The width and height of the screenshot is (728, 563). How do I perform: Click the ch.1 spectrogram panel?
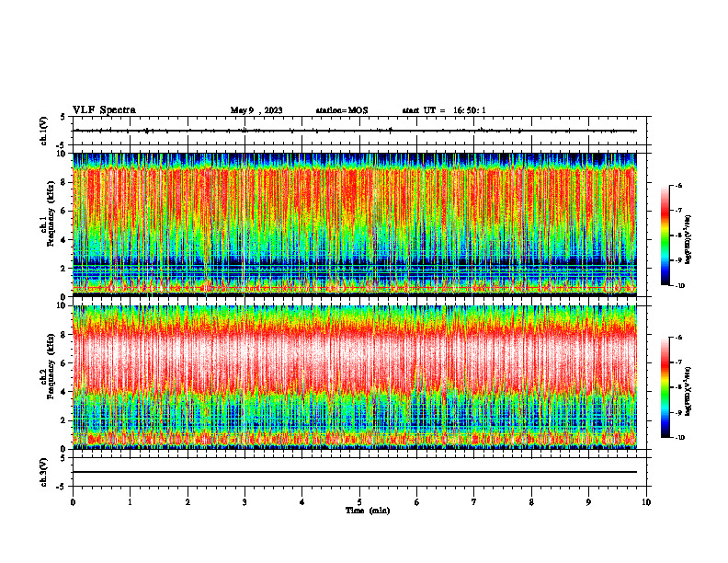[x=355, y=224]
